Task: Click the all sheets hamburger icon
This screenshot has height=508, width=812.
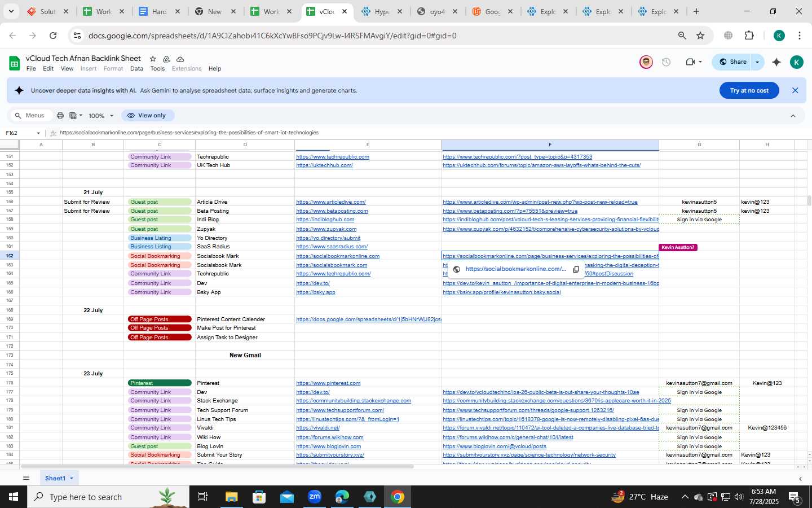Action: coord(26,478)
